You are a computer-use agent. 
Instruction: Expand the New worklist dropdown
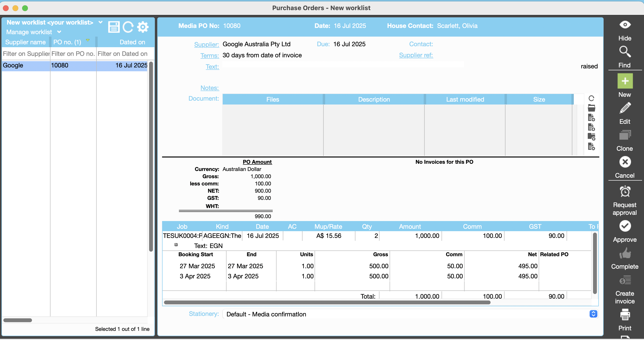(100, 22)
